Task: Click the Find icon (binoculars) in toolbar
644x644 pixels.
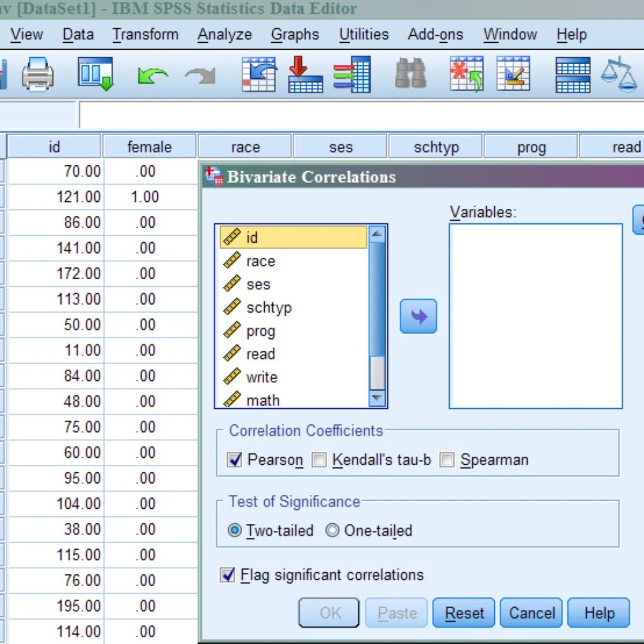Action: point(409,74)
